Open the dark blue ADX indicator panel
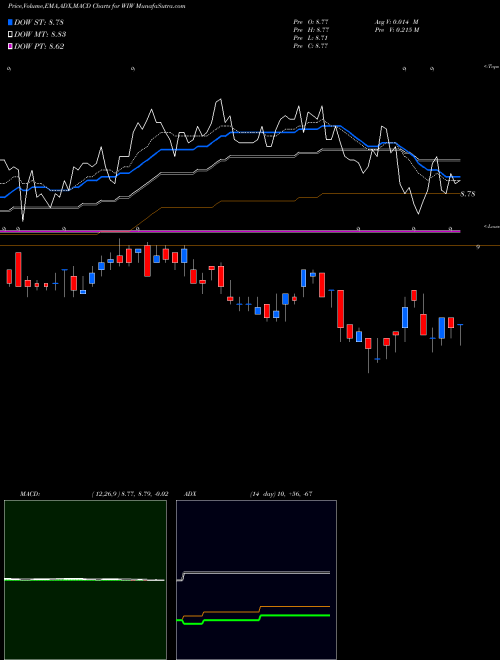The height and width of the screenshot is (660, 500). tap(256, 580)
